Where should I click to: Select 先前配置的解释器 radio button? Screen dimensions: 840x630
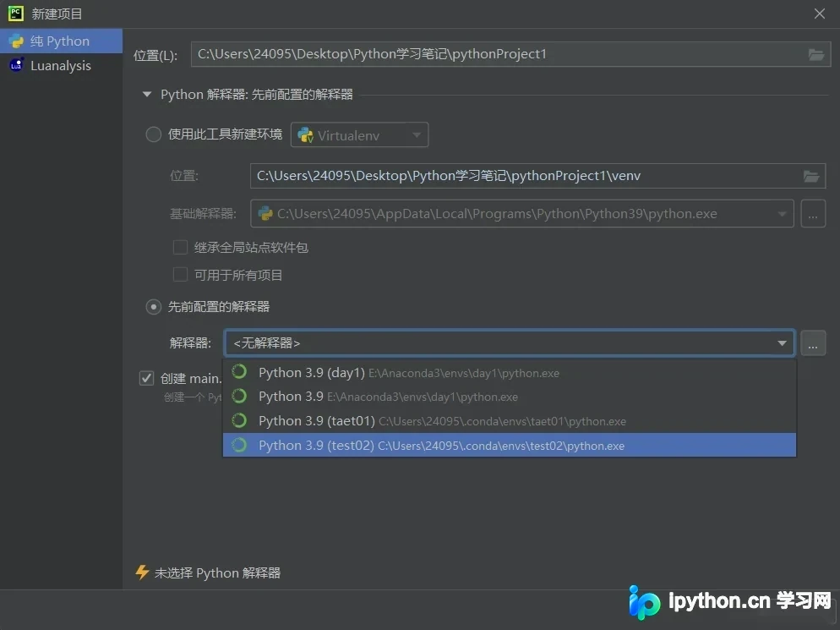coord(154,307)
